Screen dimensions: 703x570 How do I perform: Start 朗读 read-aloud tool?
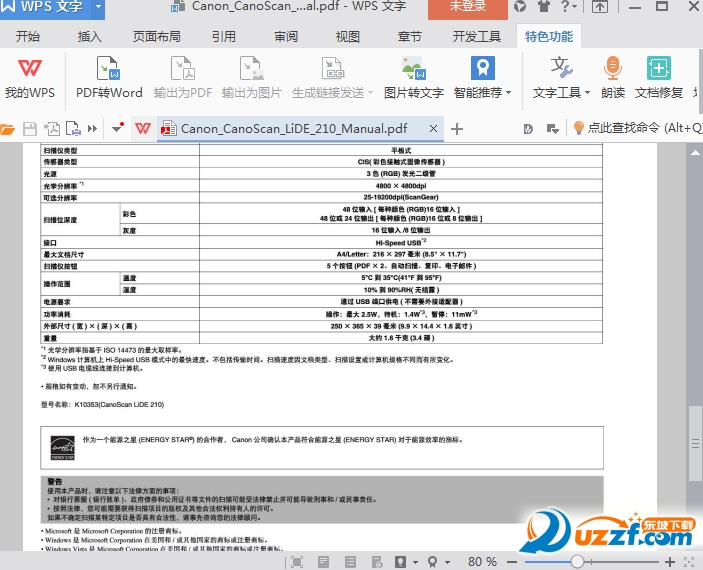click(612, 79)
